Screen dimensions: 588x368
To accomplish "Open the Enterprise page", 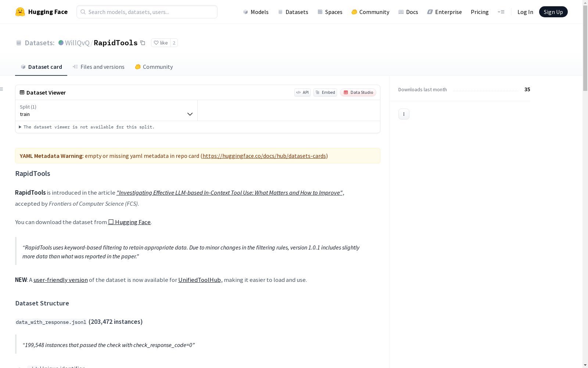I will point(444,12).
